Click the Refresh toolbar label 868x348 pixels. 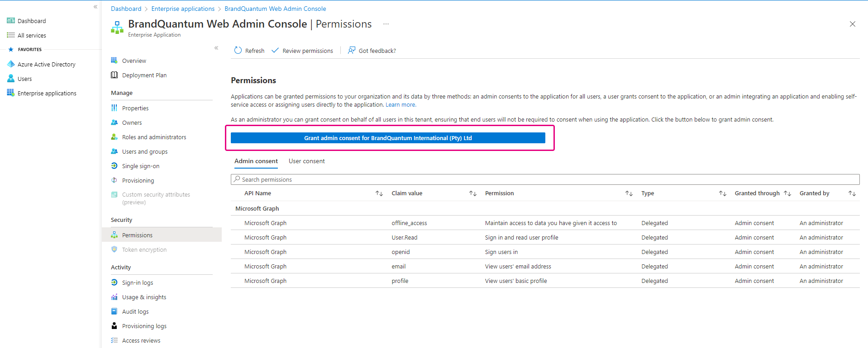point(255,51)
